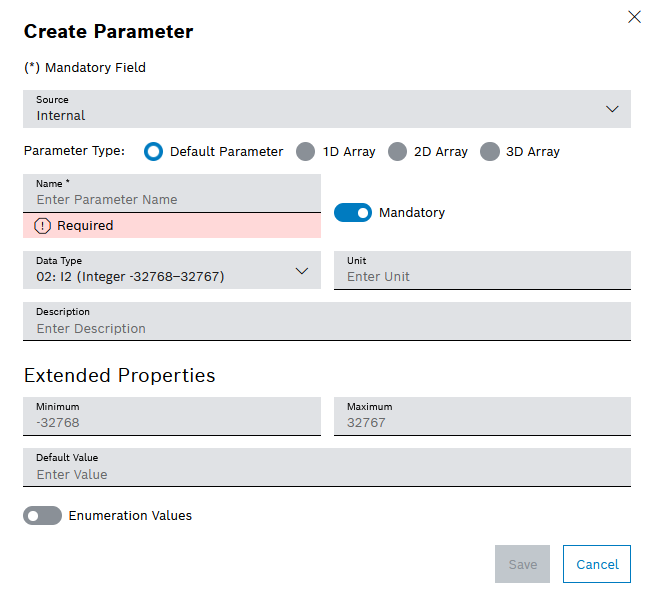Select Default Parameter radio button
Viewport: 656px width, 607px height.
point(154,151)
